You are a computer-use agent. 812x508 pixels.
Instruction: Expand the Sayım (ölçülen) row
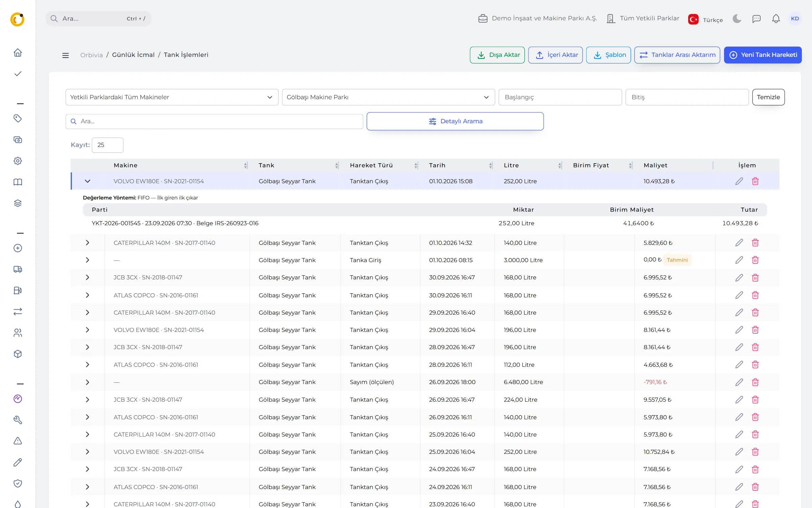point(87,382)
